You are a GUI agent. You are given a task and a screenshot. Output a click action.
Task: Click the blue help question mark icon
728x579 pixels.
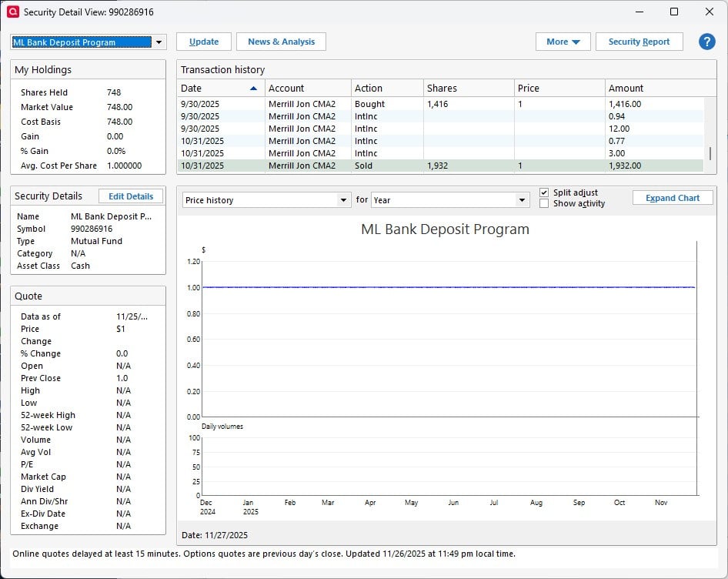(x=706, y=42)
